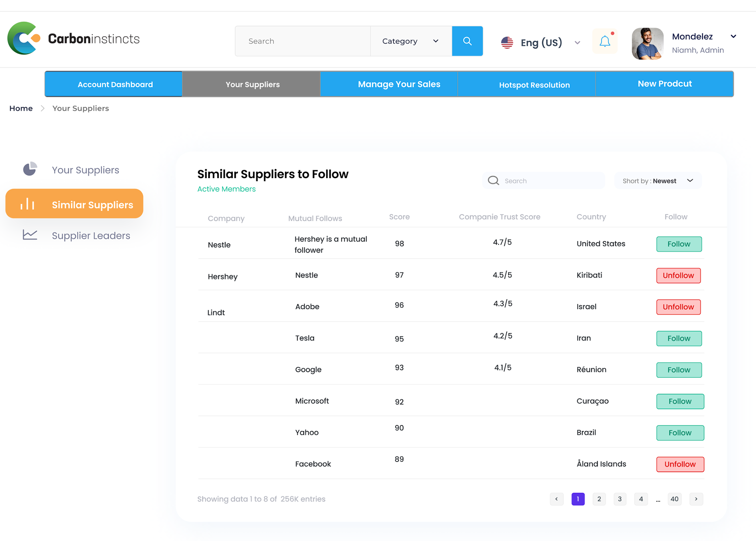The image size is (756, 541).
Task: Open the Short by Newest dropdown
Action: (x=658, y=180)
